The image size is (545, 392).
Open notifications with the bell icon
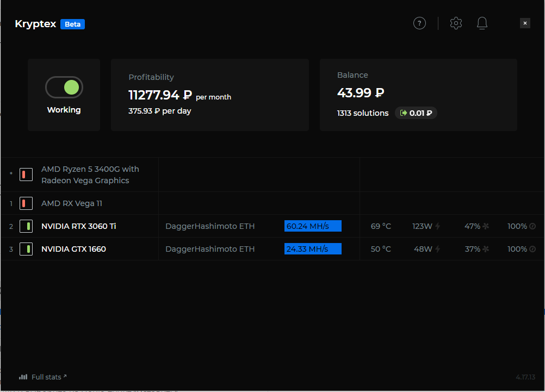(x=482, y=23)
